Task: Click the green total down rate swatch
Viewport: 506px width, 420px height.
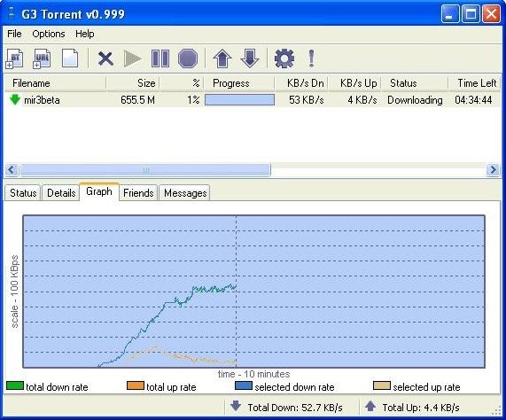Action: (x=15, y=385)
